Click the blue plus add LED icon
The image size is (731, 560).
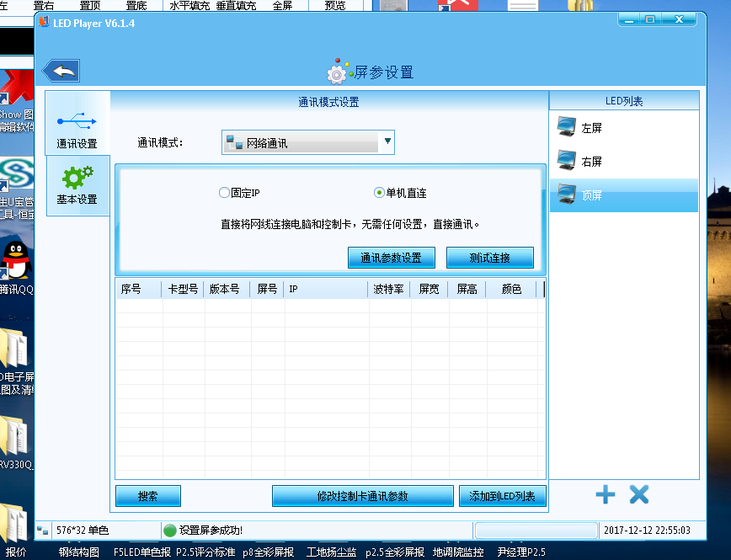605,494
